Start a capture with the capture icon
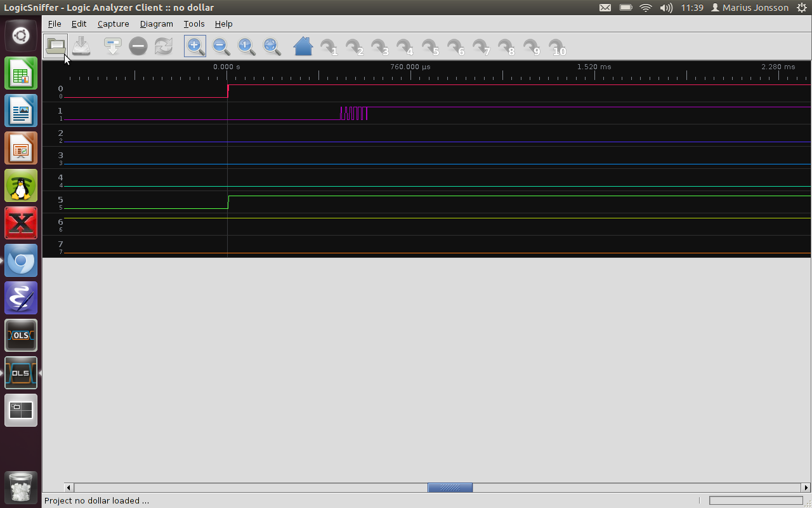This screenshot has height=508, width=812. [x=112, y=46]
